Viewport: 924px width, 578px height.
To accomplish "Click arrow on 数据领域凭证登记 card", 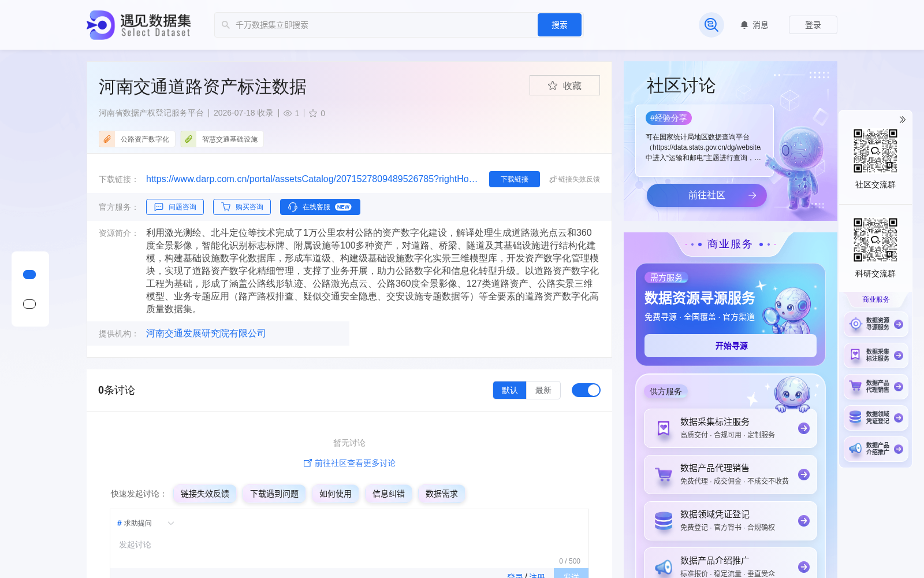I will point(804,521).
